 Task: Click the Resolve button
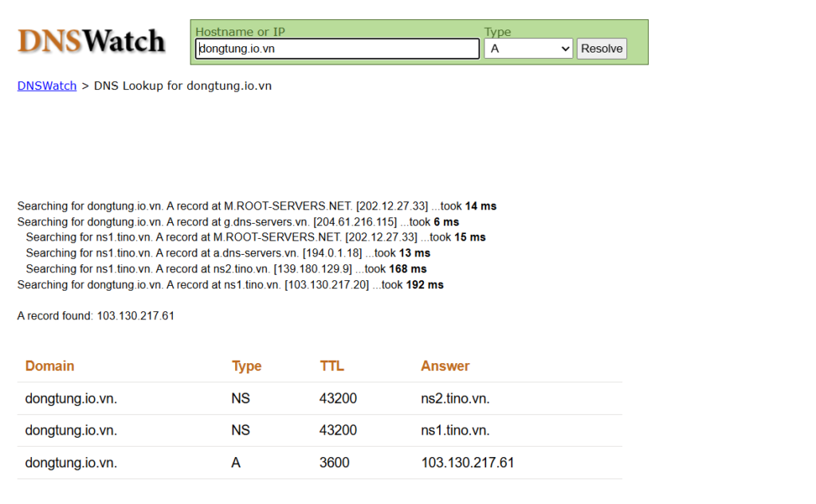(602, 49)
